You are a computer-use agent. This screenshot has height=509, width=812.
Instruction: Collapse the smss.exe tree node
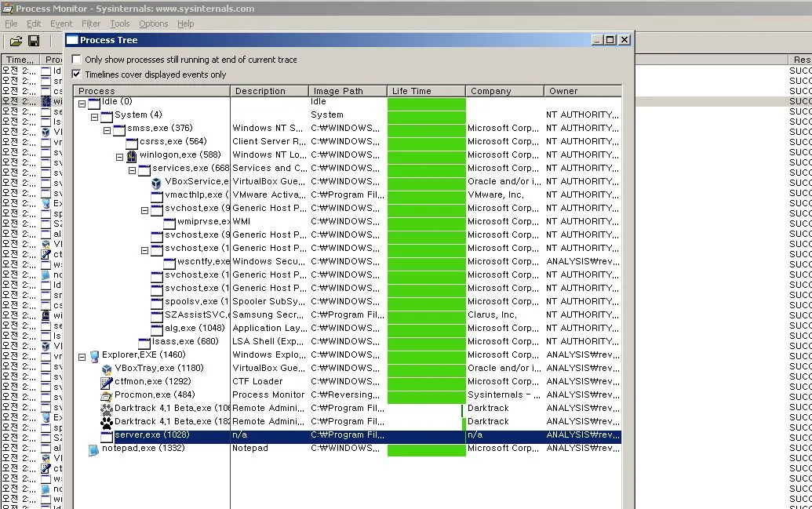pos(107,130)
